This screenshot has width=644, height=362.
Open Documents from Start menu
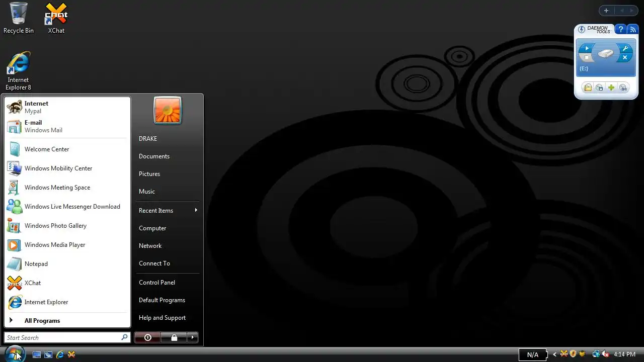(x=168, y=156)
